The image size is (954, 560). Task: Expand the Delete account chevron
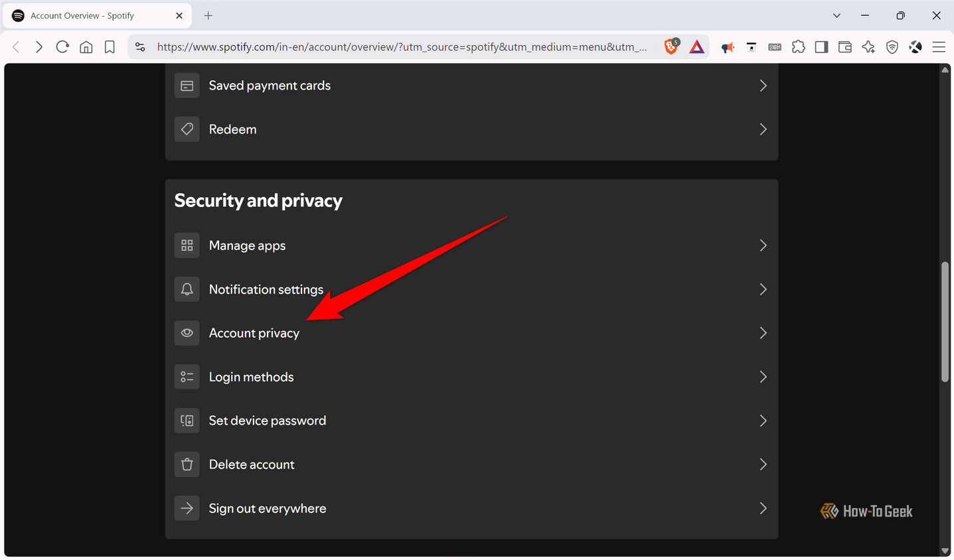[763, 464]
